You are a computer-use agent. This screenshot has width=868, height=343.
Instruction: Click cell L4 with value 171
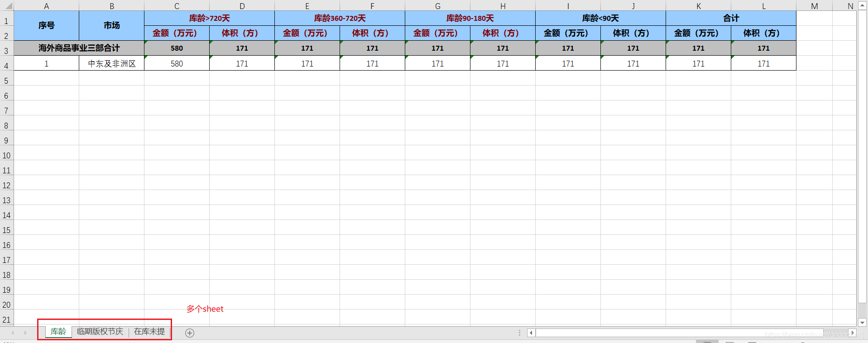(764, 63)
